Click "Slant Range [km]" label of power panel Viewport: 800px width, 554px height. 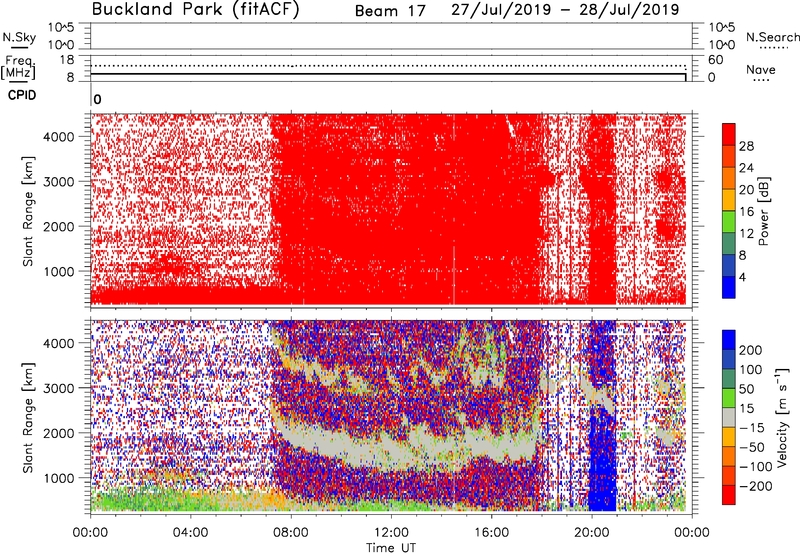pyautogui.click(x=28, y=211)
